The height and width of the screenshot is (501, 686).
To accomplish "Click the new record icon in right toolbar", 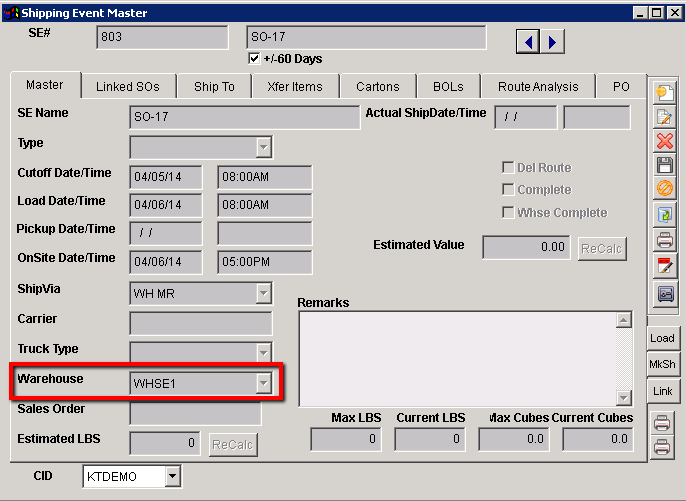I will (664, 92).
